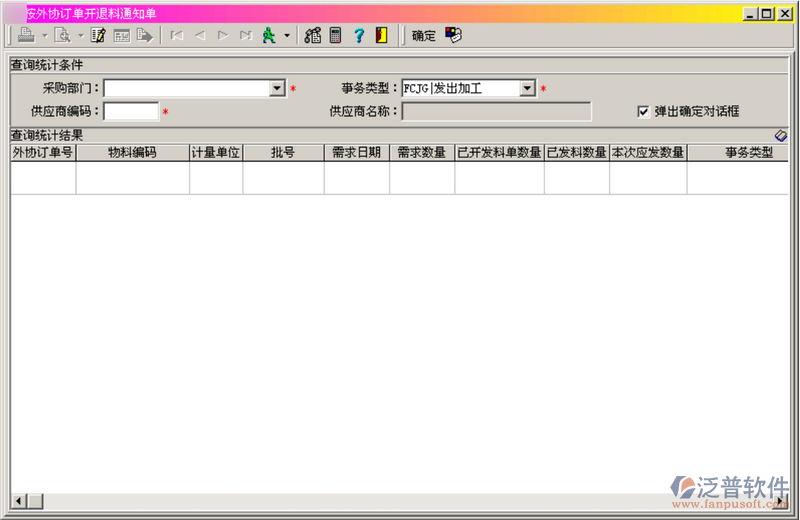Screen dimensions: 800x520
Task: Click the 事务类型 column header in results
Action: [x=738, y=153]
